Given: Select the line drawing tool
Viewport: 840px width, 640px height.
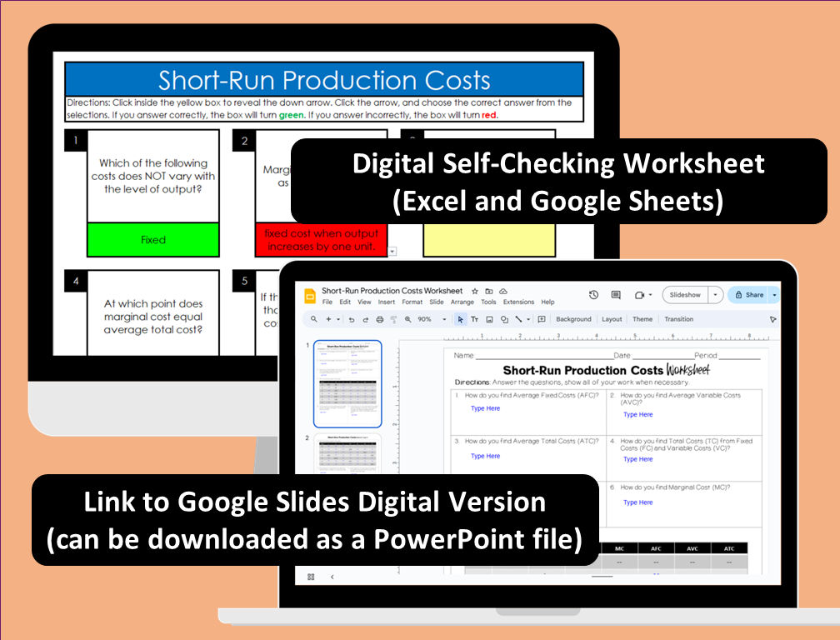Looking at the screenshot, I should (518, 320).
